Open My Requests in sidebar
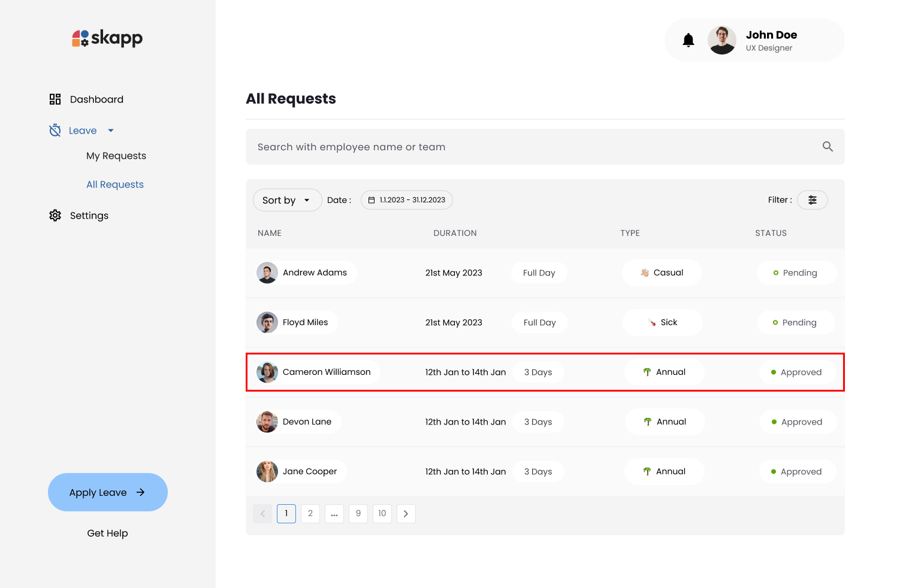 116,156
